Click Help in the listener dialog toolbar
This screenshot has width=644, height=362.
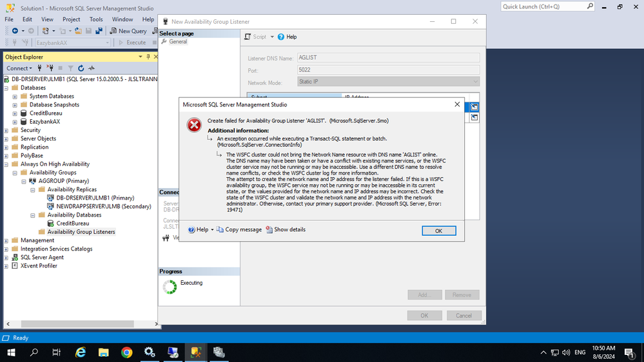point(287,37)
